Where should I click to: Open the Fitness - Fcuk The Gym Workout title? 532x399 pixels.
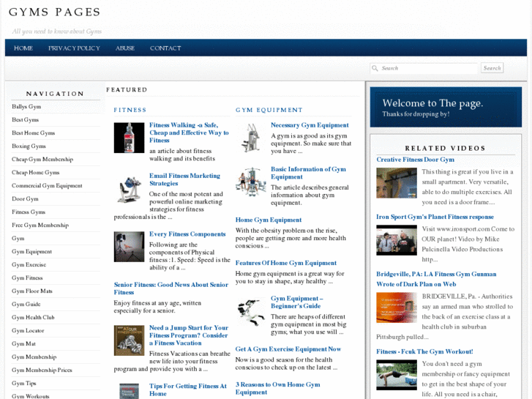coord(424,352)
